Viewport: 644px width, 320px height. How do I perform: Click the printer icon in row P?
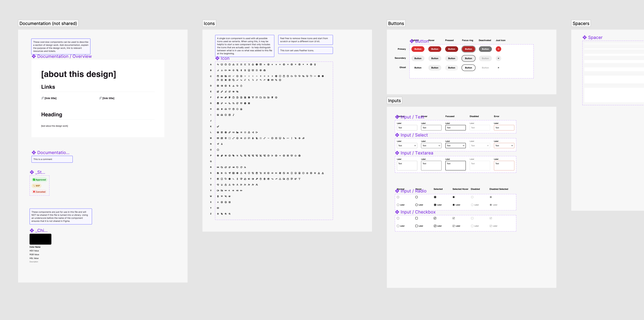300,156
